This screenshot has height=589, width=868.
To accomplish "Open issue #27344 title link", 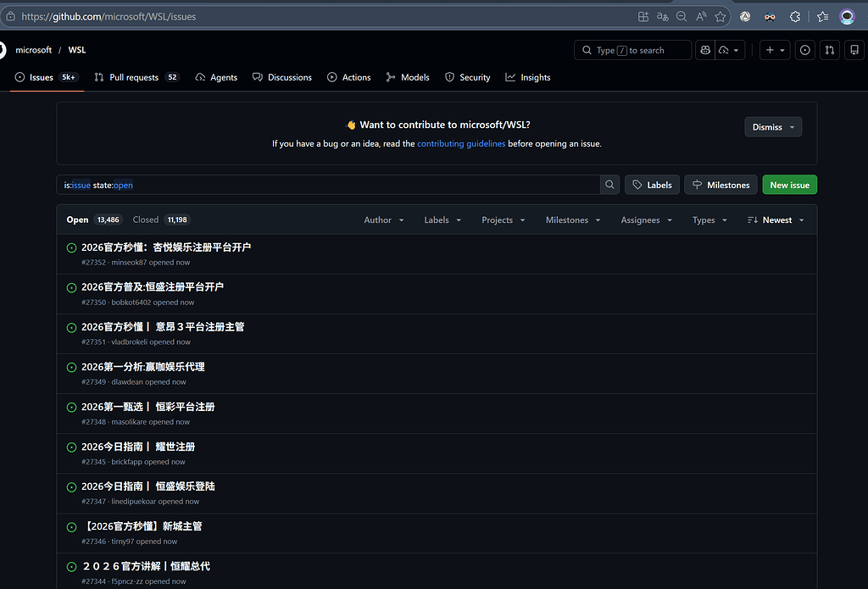I will point(146,566).
